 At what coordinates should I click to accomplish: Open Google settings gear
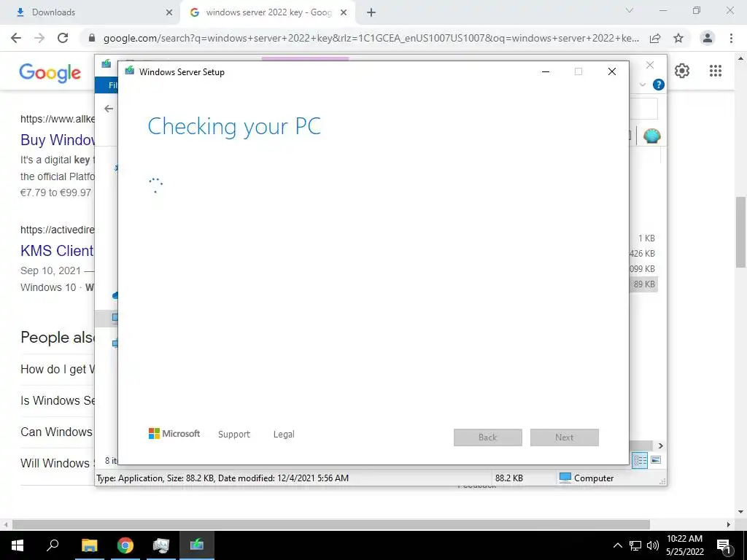682,71
